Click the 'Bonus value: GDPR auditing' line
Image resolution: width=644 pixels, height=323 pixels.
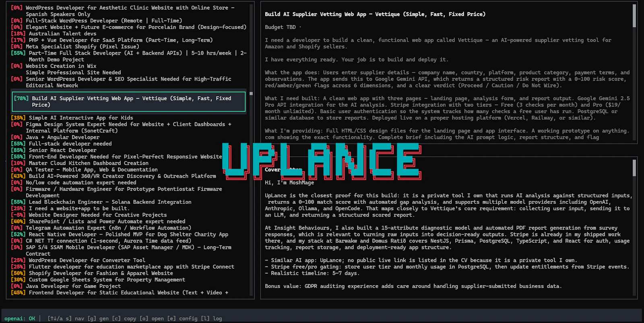[413, 286]
